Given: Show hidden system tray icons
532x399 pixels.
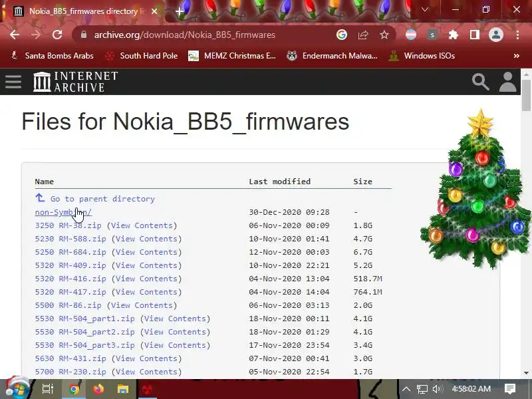Looking at the screenshot, I should (406, 389).
